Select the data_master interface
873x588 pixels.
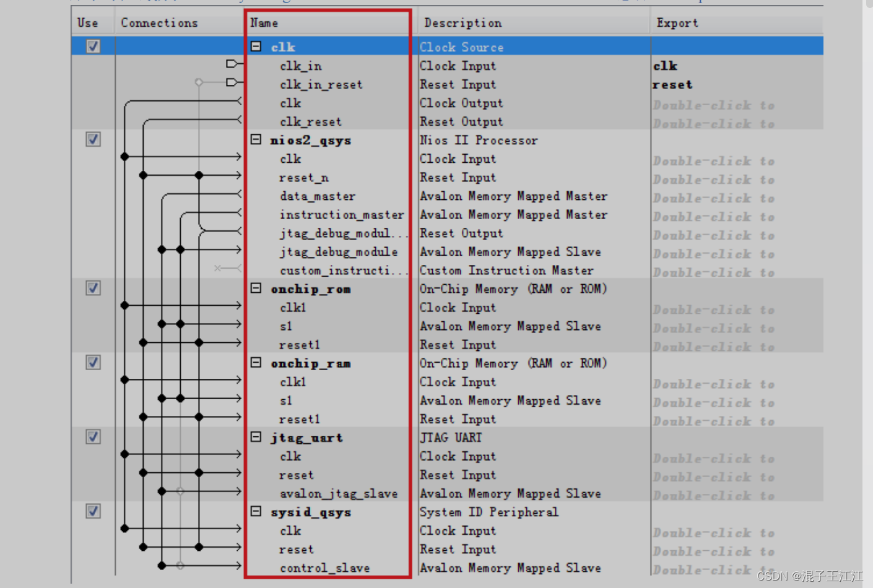[x=318, y=196]
